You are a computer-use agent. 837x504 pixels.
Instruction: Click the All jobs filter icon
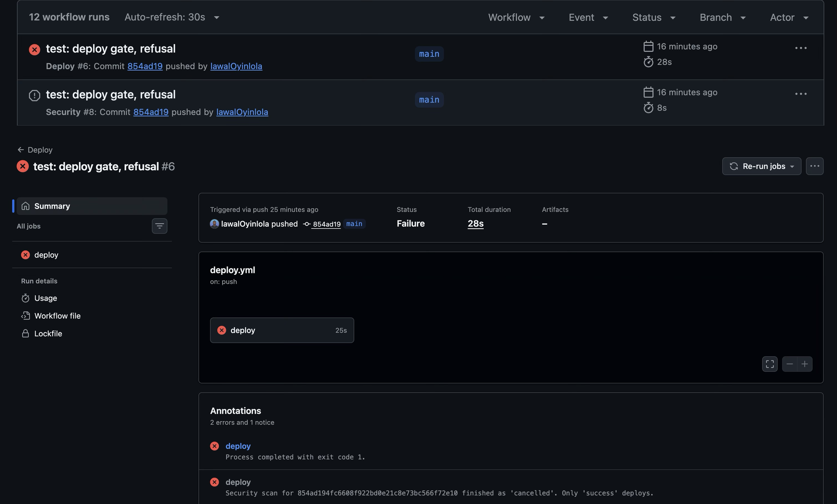pos(159,226)
